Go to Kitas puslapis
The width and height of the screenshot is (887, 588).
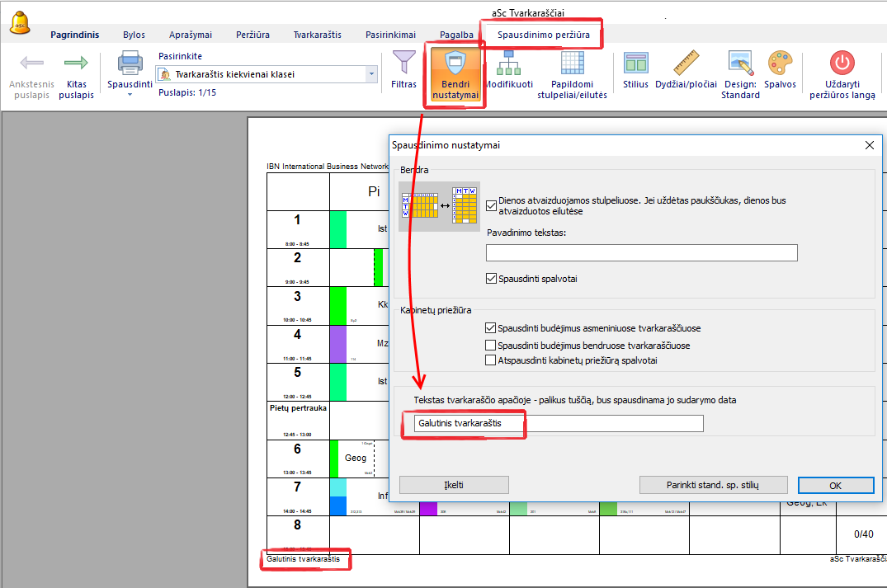pyautogui.click(x=76, y=74)
